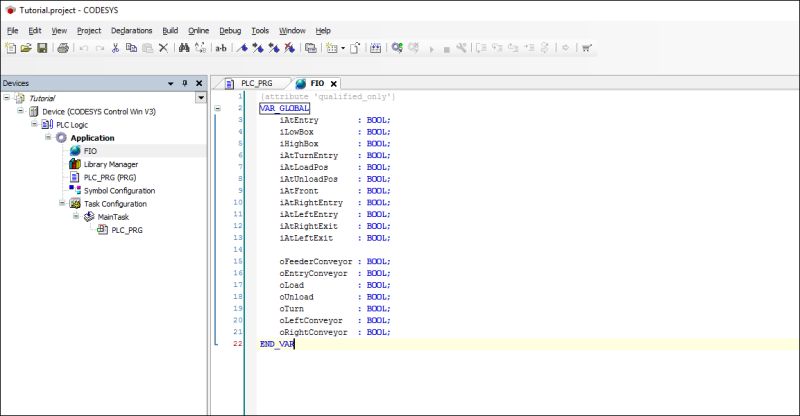This screenshot has width=800, height=416.
Task: Click the Paste clipboard icon
Action: [147, 48]
